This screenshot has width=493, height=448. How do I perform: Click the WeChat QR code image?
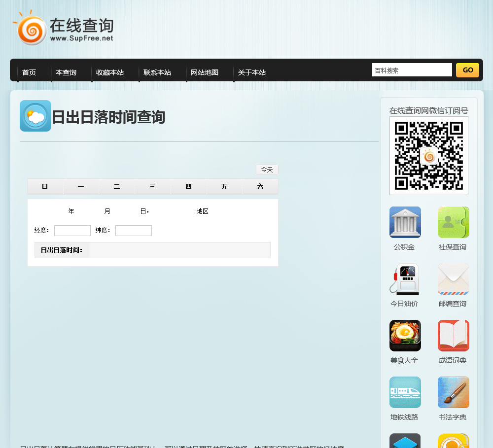(x=429, y=156)
